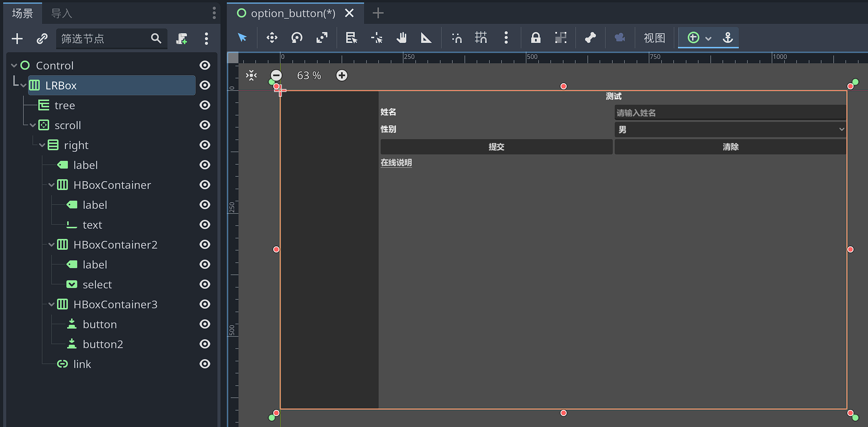Viewport: 868px width, 427px height.
Task: Hide the scroll node
Action: tap(205, 125)
